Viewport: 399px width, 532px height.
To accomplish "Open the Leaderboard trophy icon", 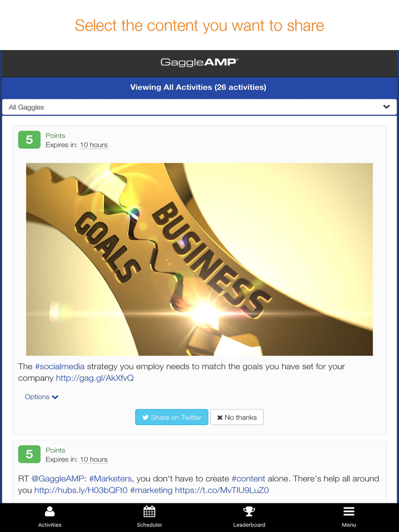I will 249,511.
